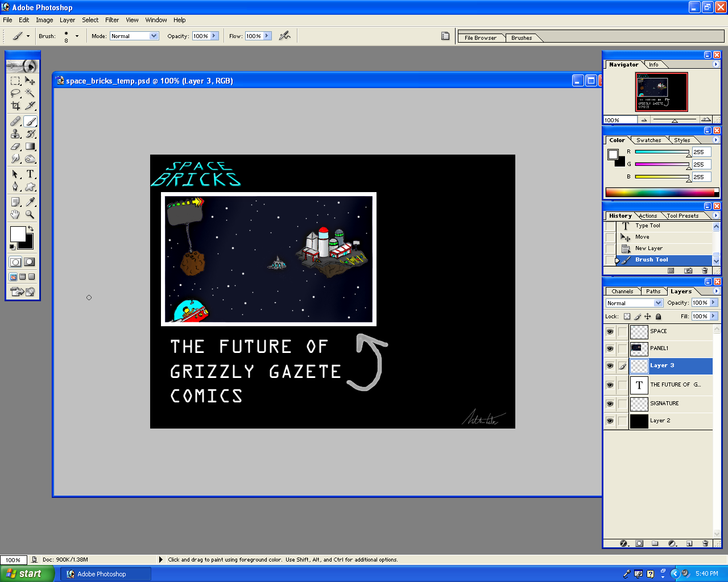Image resolution: width=728 pixels, height=582 pixels.
Task: Select the Type tool
Action: click(30, 174)
